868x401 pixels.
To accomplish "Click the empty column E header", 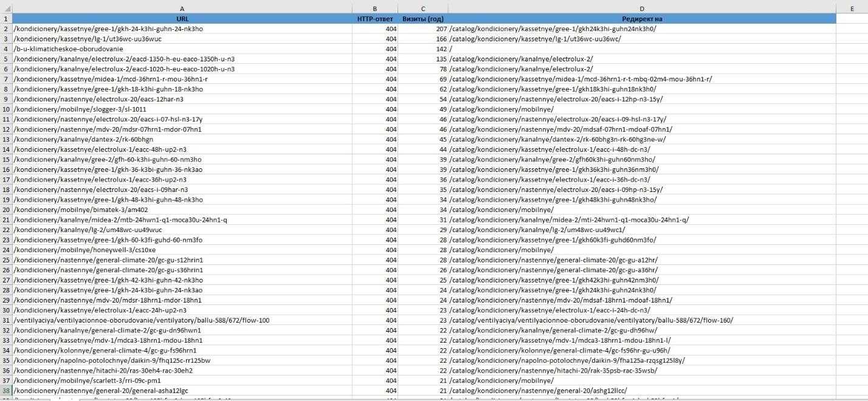I will tap(852, 9).
